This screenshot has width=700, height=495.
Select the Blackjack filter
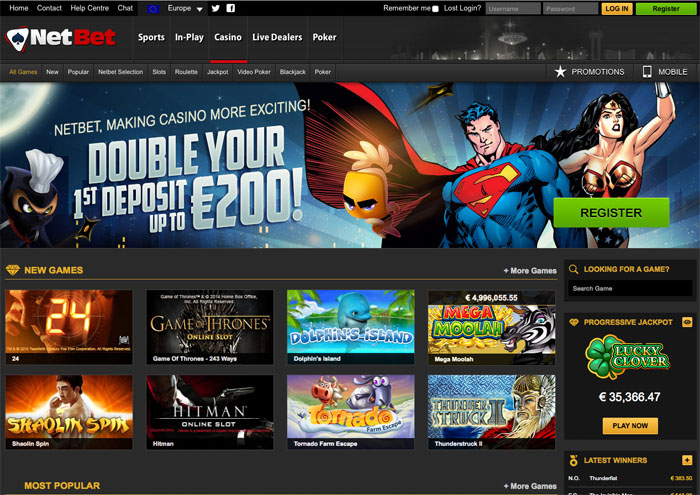(x=292, y=72)
